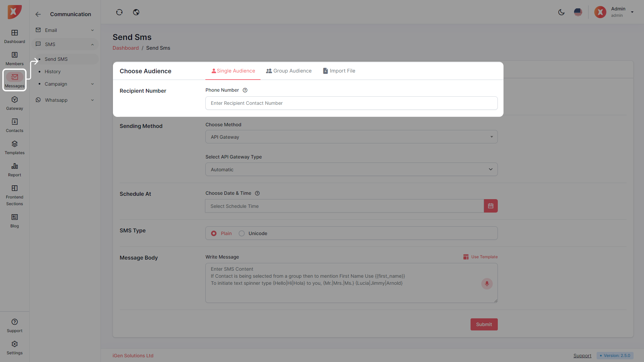Screen dimensions: 644x362
Task: Click the refresh icon in top bar
Action: [119, 12]
